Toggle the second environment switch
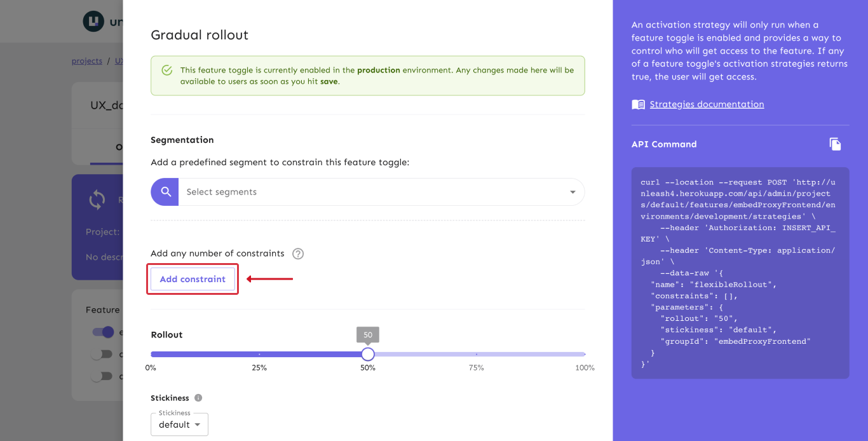The image size is (868, 441). tap(102, 354)
